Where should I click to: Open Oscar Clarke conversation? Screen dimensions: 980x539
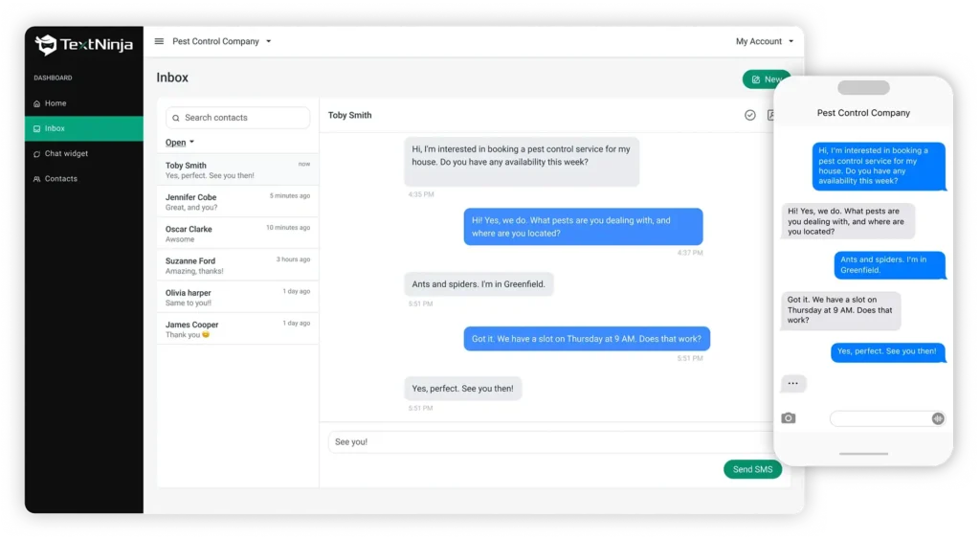click(237, 234)
